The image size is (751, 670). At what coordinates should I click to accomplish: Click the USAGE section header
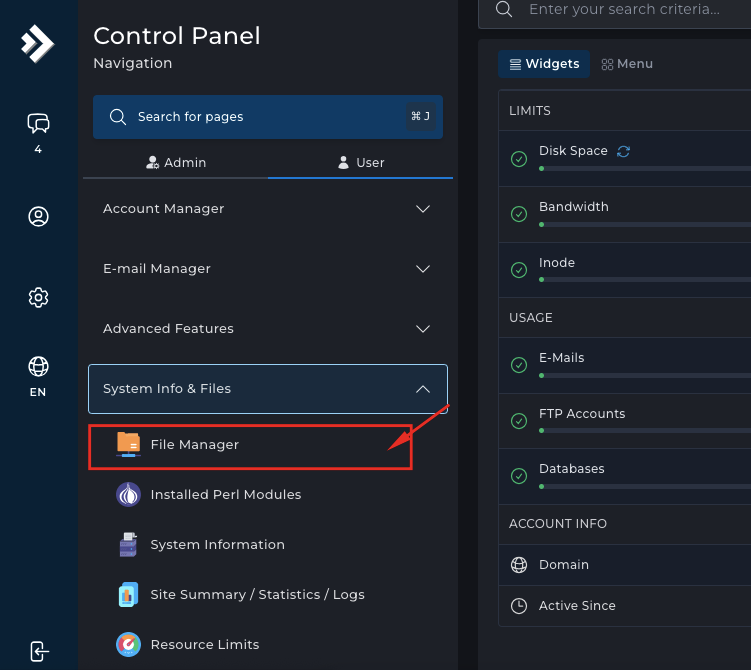(x=531, y=318)
